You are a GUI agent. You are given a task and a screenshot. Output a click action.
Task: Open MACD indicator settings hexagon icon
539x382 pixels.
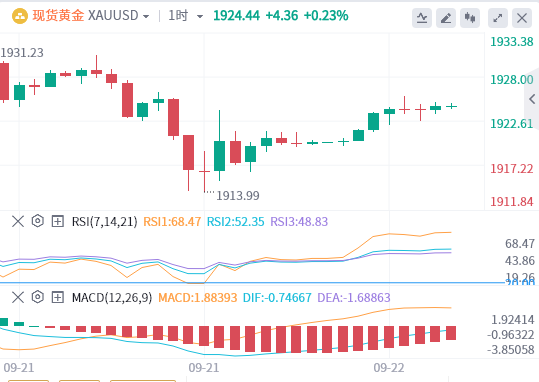37,297
